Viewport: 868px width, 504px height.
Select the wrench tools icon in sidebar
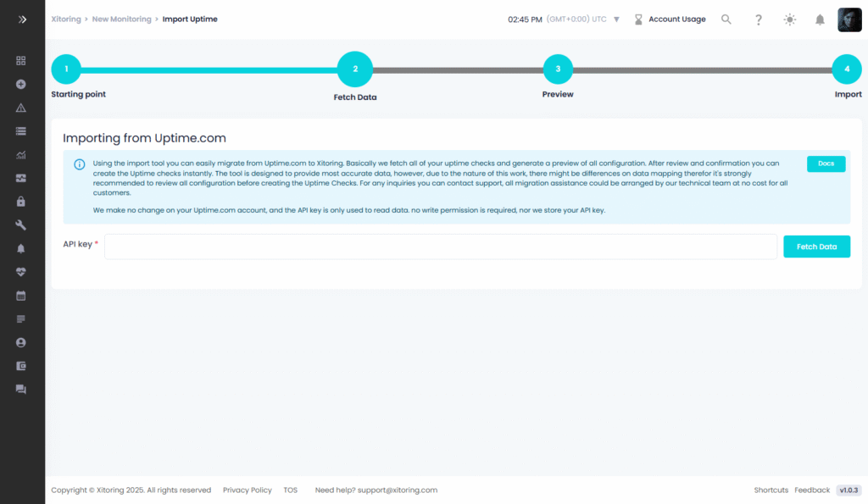tap(21, 225)
